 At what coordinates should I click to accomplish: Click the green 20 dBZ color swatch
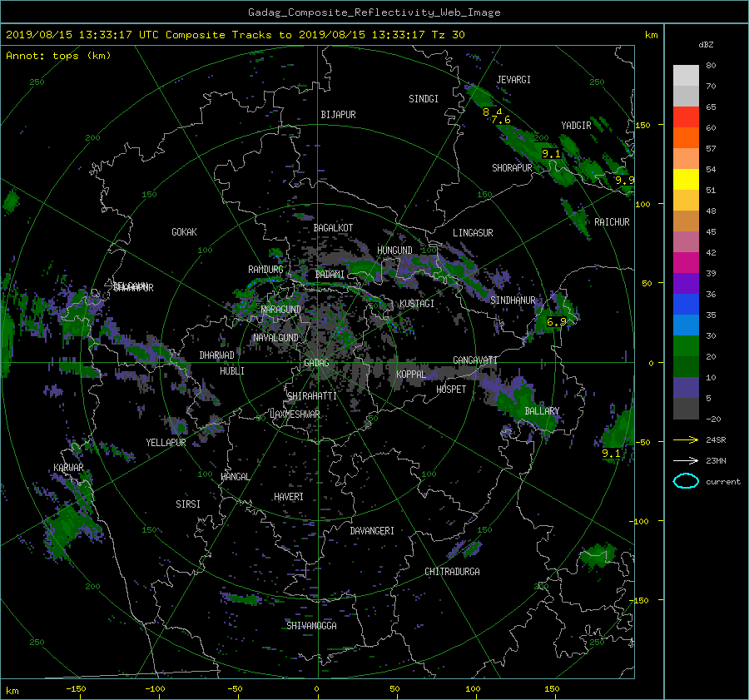pos(686,345)
